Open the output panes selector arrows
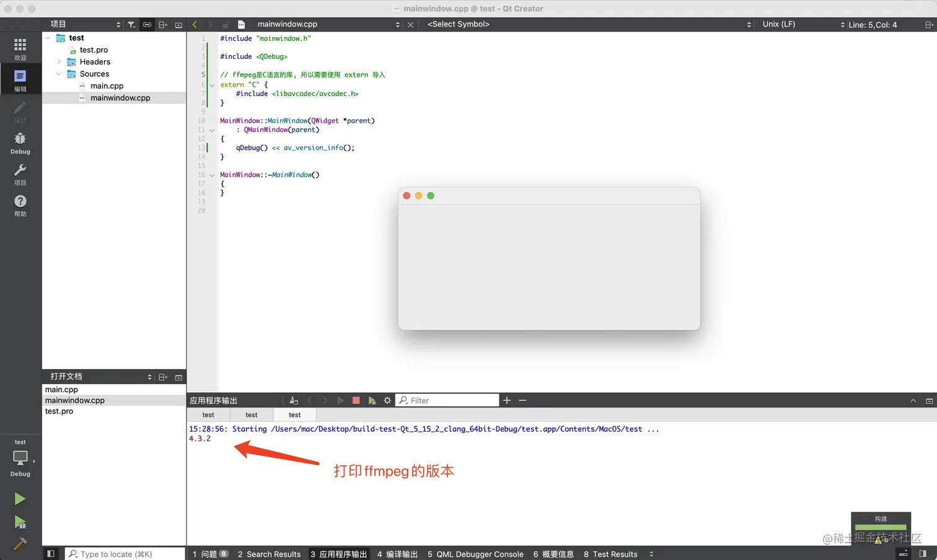The width and height of the screenshot is (937, 560). point(651,554)
